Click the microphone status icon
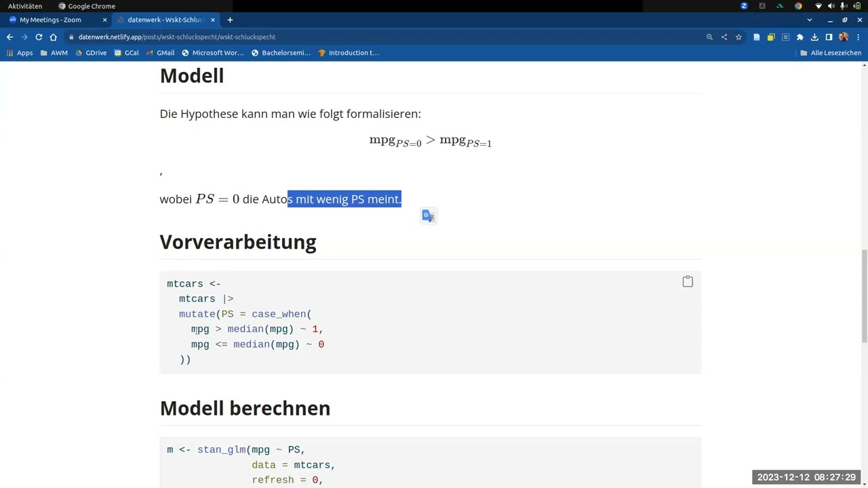Screen dimensions: 868x488 click(x=844, y=6)
